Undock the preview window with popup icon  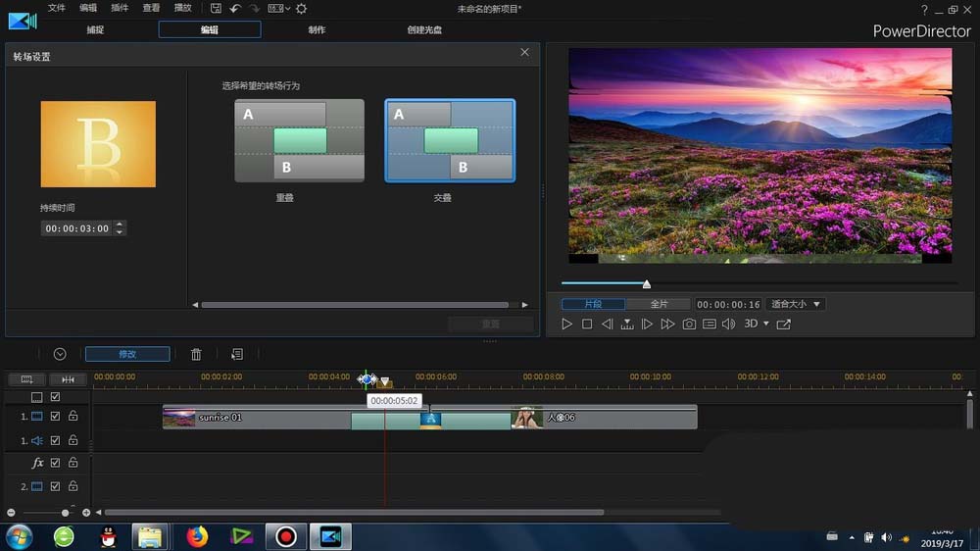784,325
